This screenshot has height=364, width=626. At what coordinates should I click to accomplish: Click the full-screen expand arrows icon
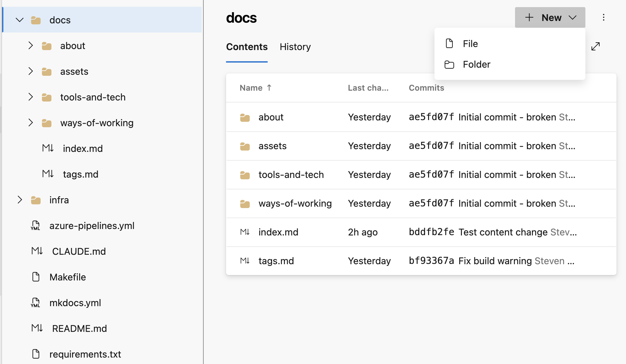596,46
